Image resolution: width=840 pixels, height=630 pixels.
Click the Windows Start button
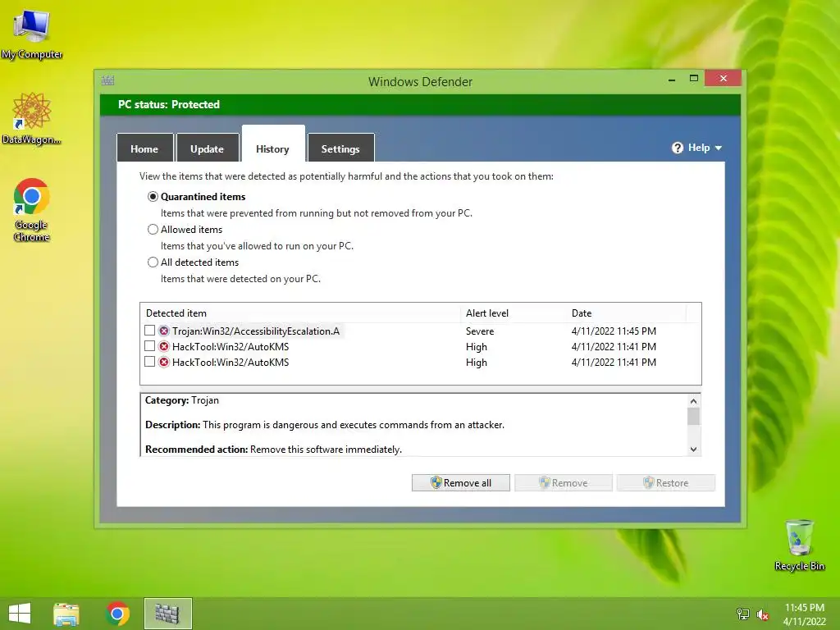pyautogui.click(x=20, y=614)
